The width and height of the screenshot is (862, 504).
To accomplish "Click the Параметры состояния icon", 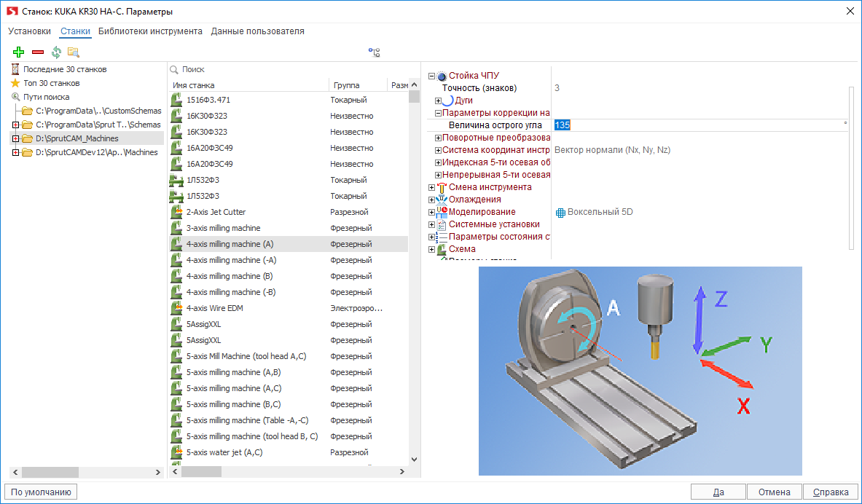I will click(x=442, y=237).
